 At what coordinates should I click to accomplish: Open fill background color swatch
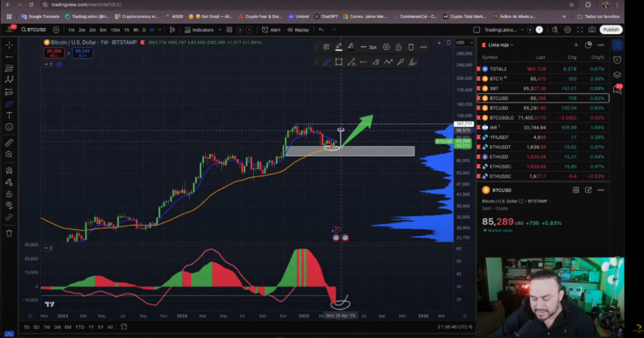(351, 47)
